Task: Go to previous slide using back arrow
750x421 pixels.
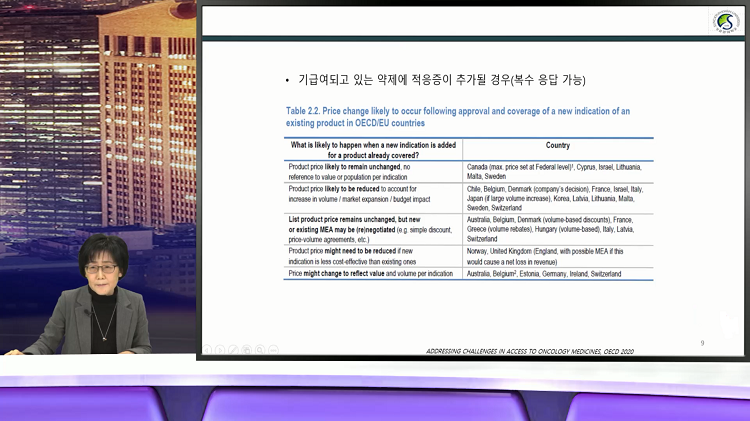Action: click(207, 349)
